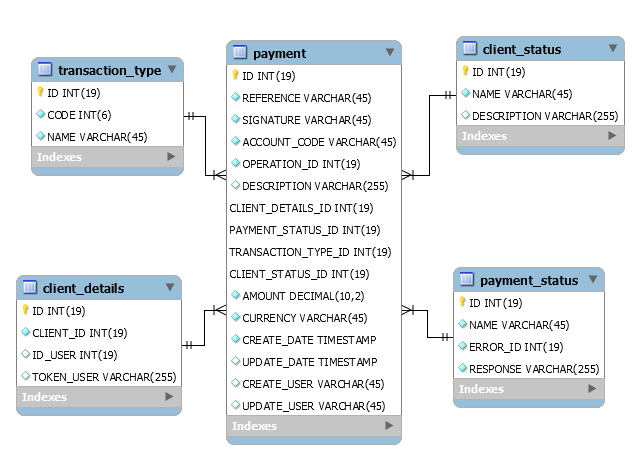The width and height of the screenshot is (636, 463).
Task: Click the payment_status table icon
Action: point(467,280)
